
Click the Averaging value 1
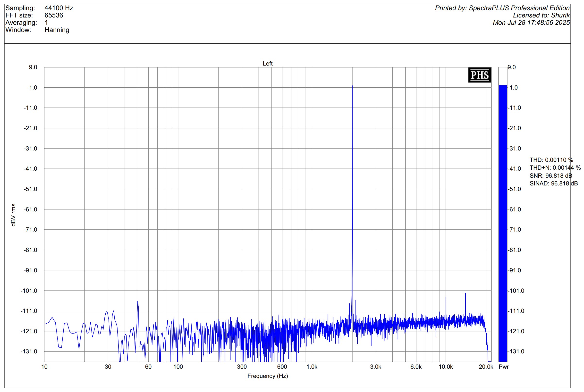click(46, 23)
